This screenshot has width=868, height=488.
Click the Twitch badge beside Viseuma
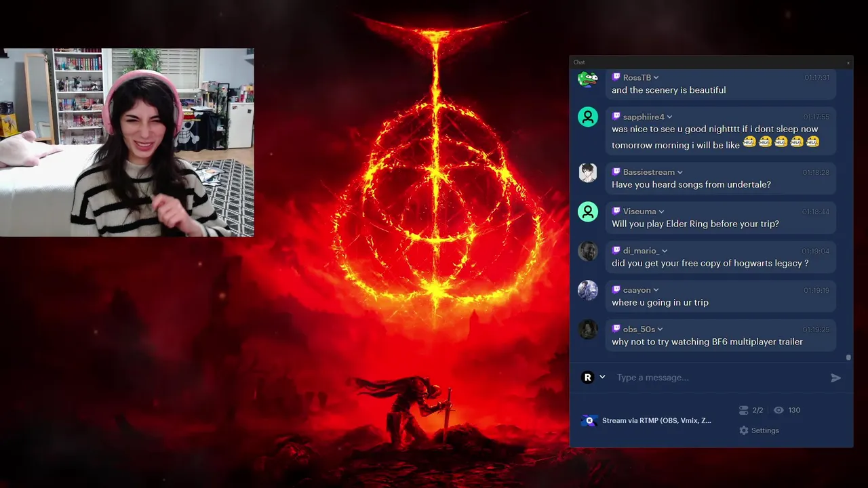616,211
